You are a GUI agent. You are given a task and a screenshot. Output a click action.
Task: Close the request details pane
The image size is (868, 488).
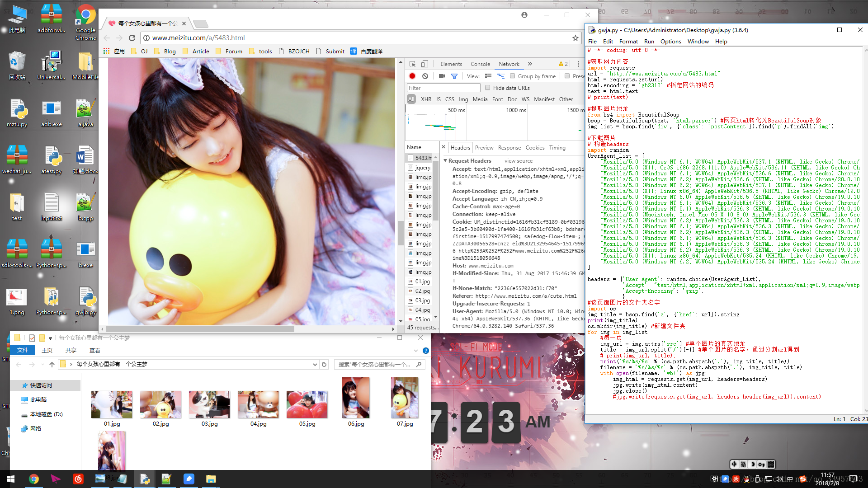click(443, 147)
